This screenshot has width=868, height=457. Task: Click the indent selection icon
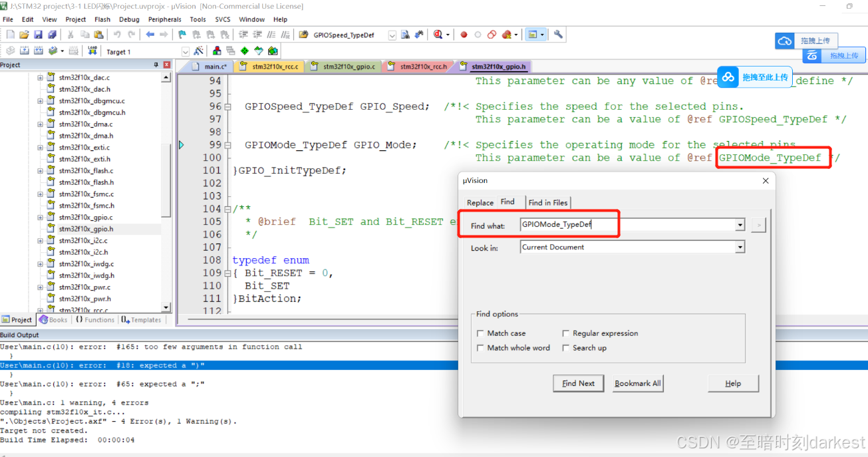(x=243, y=35)
